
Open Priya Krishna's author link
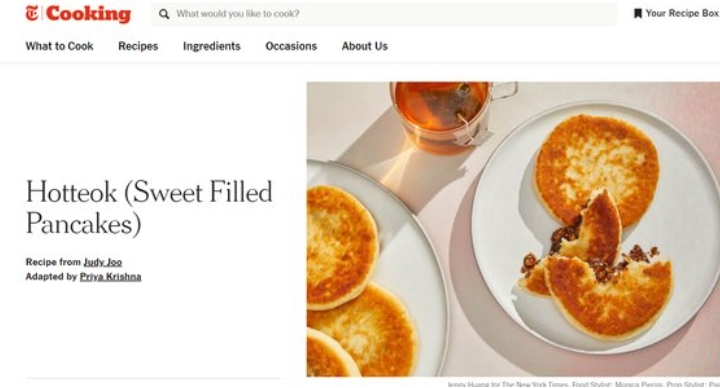pos(110,277)
